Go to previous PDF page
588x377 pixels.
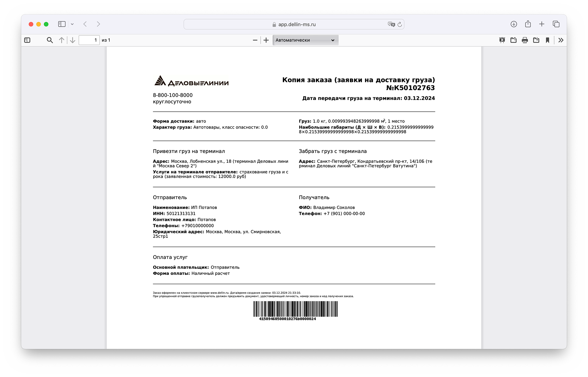[61, 40]
